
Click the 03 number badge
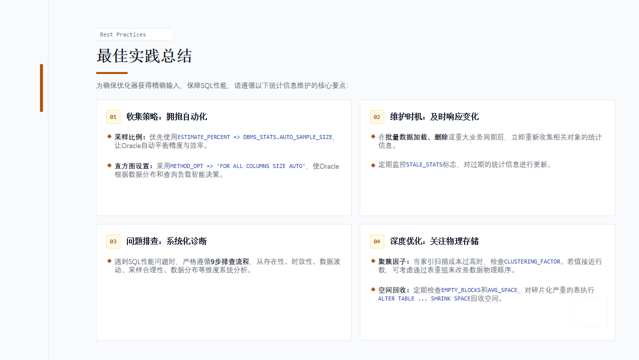tap(113, 241)
